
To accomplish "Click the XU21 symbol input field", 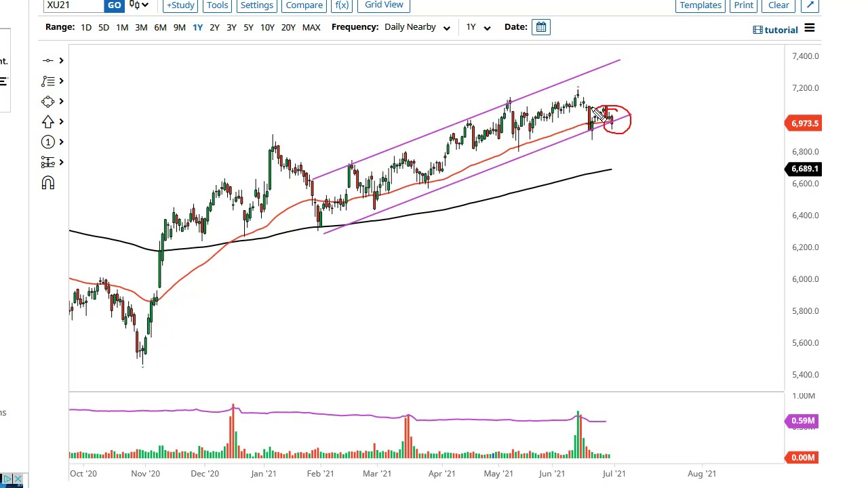I will [73, 5].
